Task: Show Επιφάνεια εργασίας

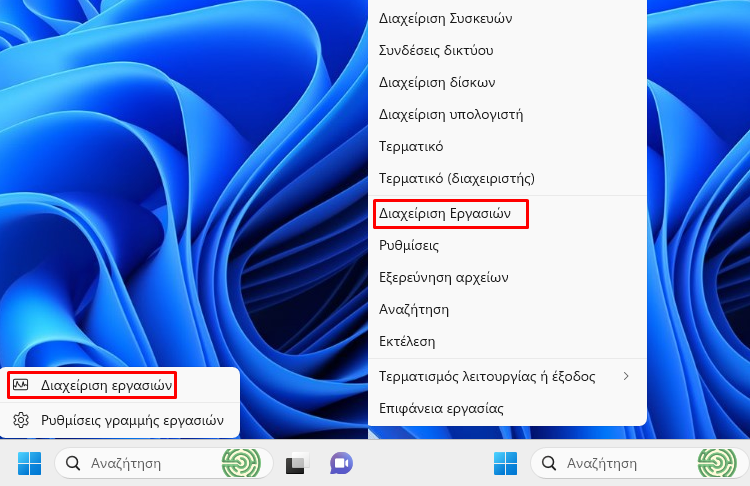Action: [507, 409]
